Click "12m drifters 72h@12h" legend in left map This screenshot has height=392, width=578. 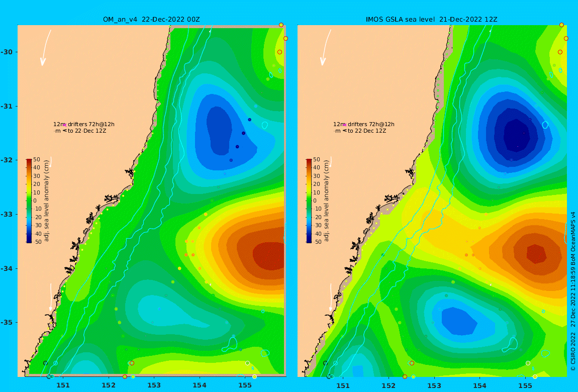tap(84, 125)
